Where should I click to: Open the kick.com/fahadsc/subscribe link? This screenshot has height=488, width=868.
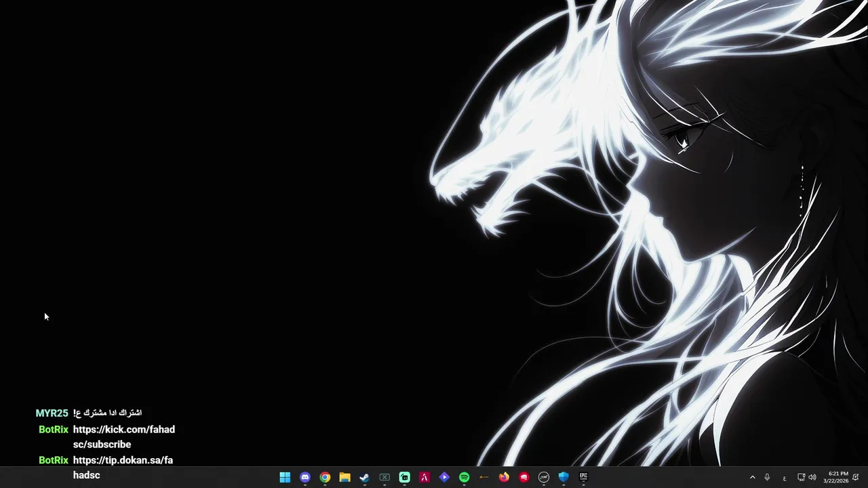pyautogui.click(x=124, y=437)
